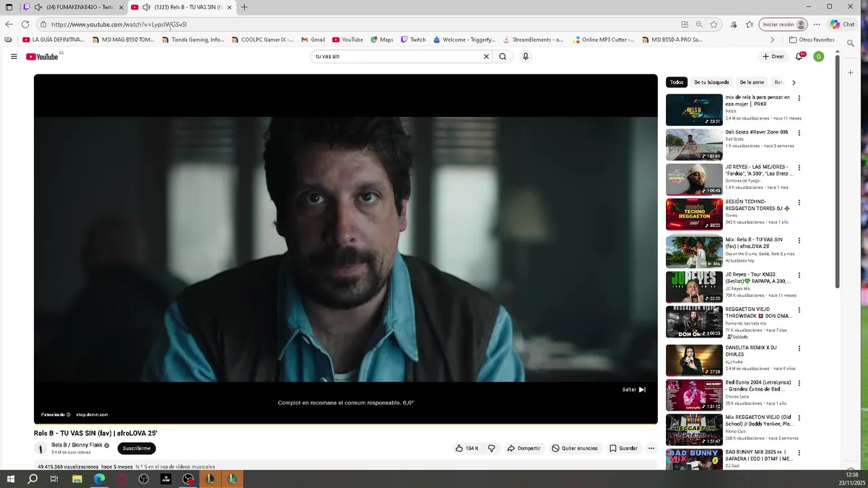Open Windows taskbar search
The height and width of the screenshot is (488, 868).
pyautogui.click(x=33, y=479)
